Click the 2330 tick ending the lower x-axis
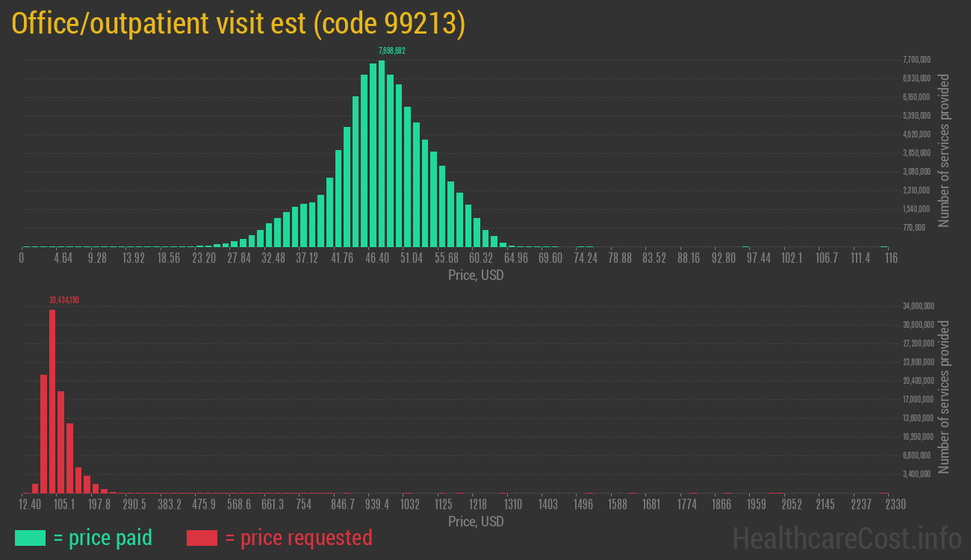The height and width of the screenshot is (560, 971). coord(885,505)
